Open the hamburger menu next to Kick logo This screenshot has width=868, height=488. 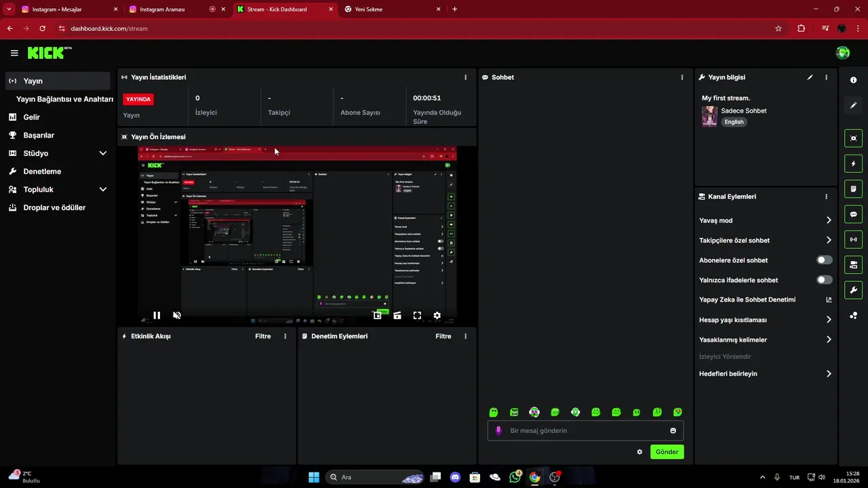14,53
